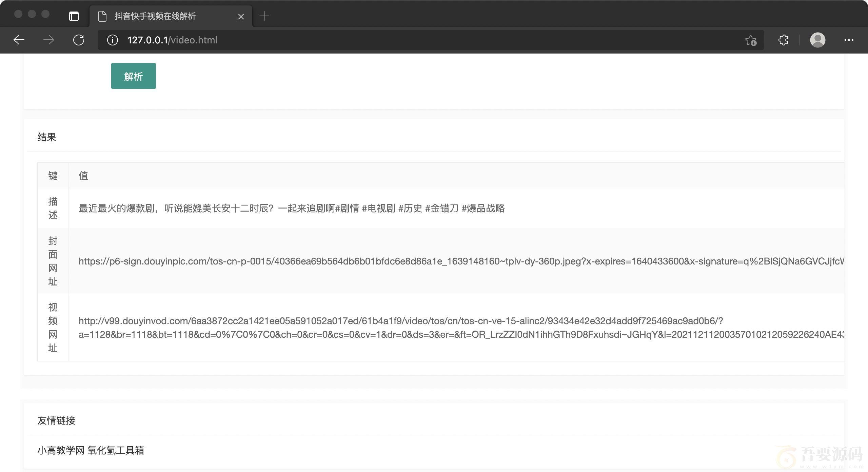Open the browser settings and more menu
The width and height of the screenshot is (868, 472).
[x=849, y=40]
